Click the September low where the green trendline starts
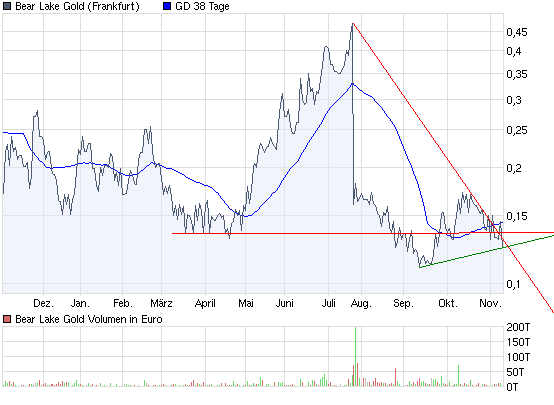The width and height of the screenshot is (554, 405). pos(420,267)
